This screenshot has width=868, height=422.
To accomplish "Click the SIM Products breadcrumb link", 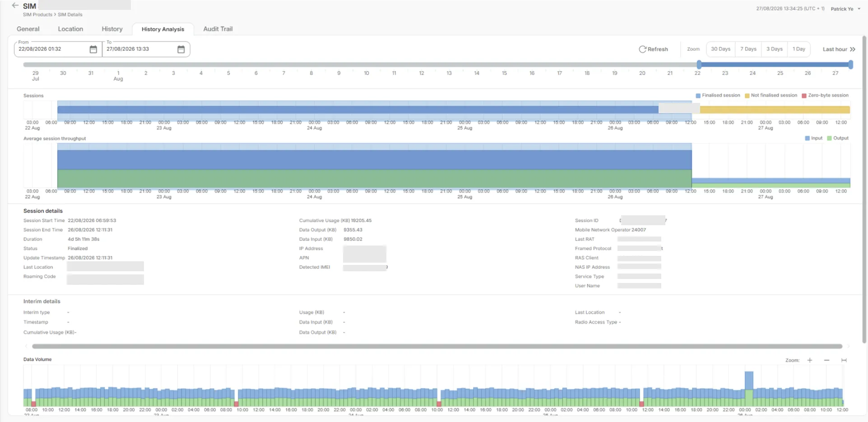I will tap(37, 14).
